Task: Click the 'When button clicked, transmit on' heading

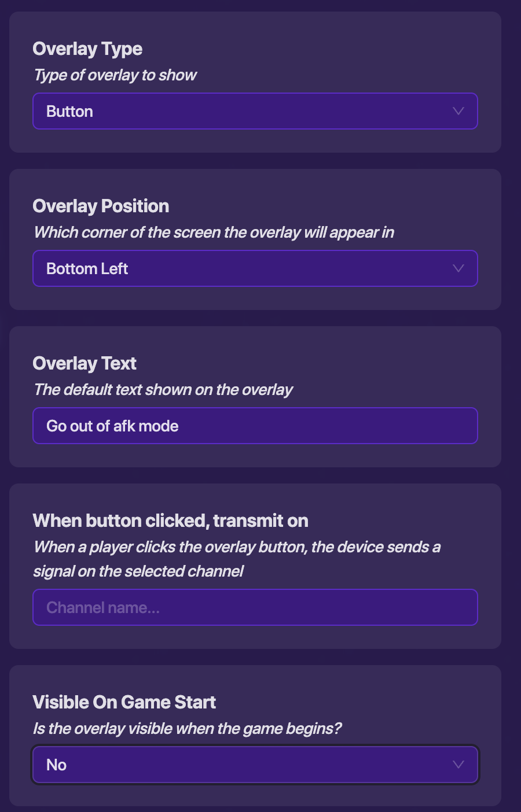Action: (170, 521)
